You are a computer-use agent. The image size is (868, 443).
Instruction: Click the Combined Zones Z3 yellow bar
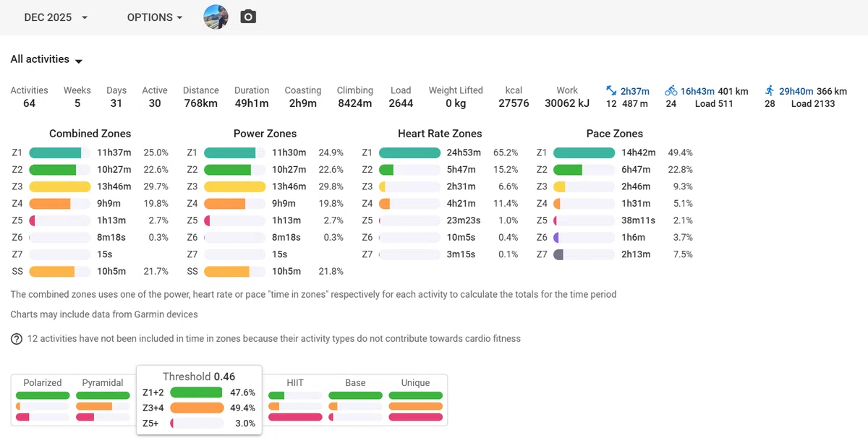[x=60, y=187]
